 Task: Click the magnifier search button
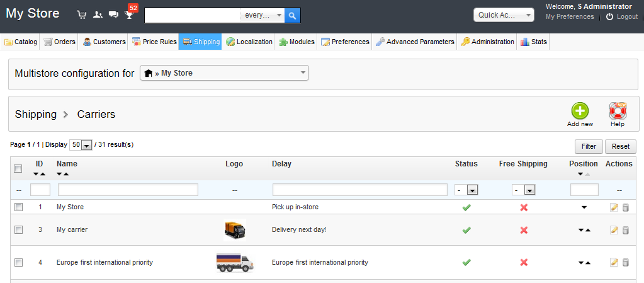tap(292, 15)
